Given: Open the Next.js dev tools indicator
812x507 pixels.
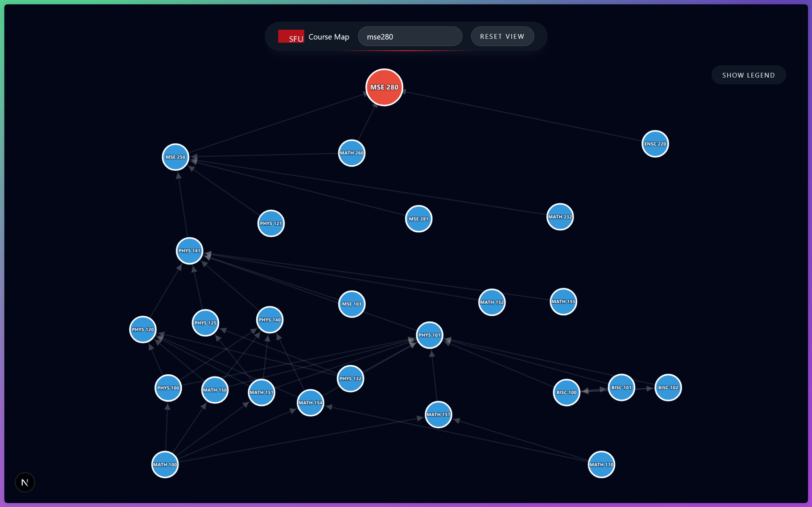Looking at the screenshot, I should click(x=25, y=482).
